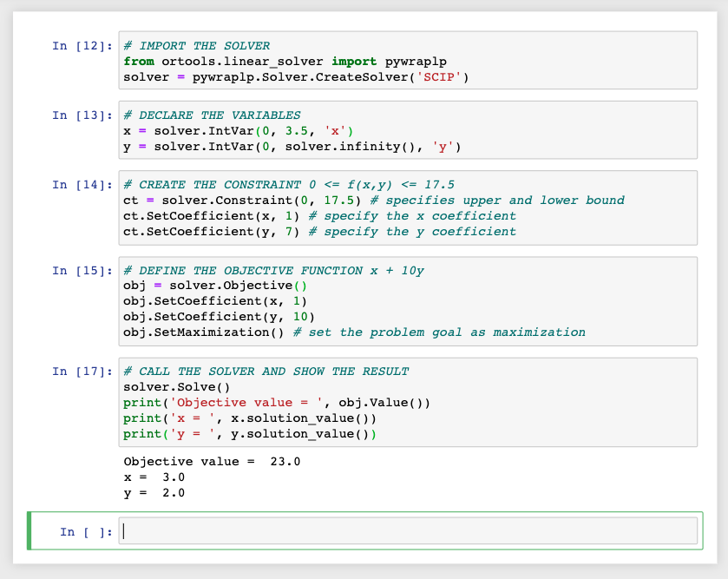The image size is (728, 579).
Task: Place cursor on obj = solver.Objective() line
Action: point(215,286)
